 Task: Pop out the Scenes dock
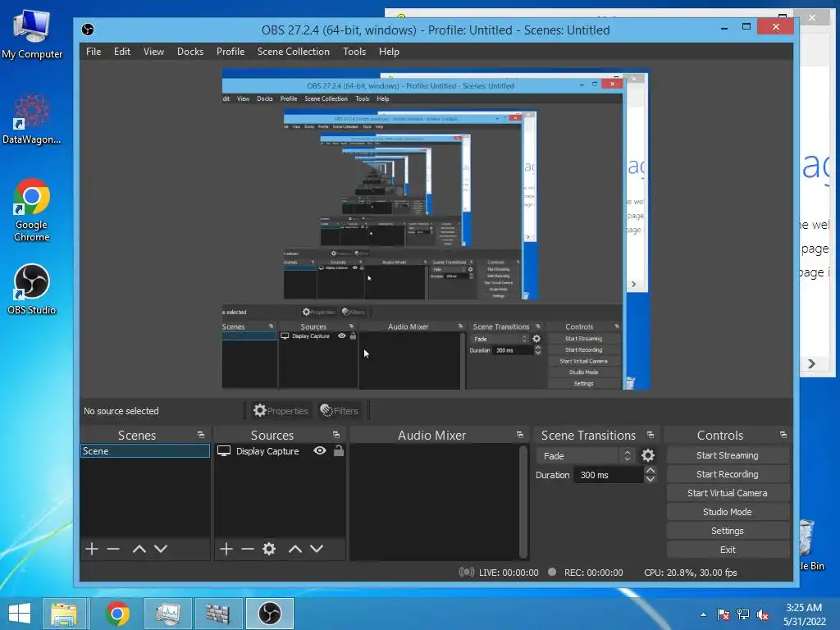201,435
